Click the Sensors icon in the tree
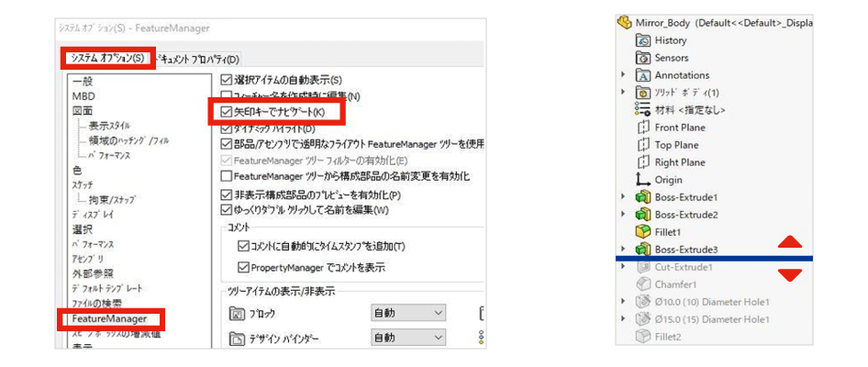 642,58
